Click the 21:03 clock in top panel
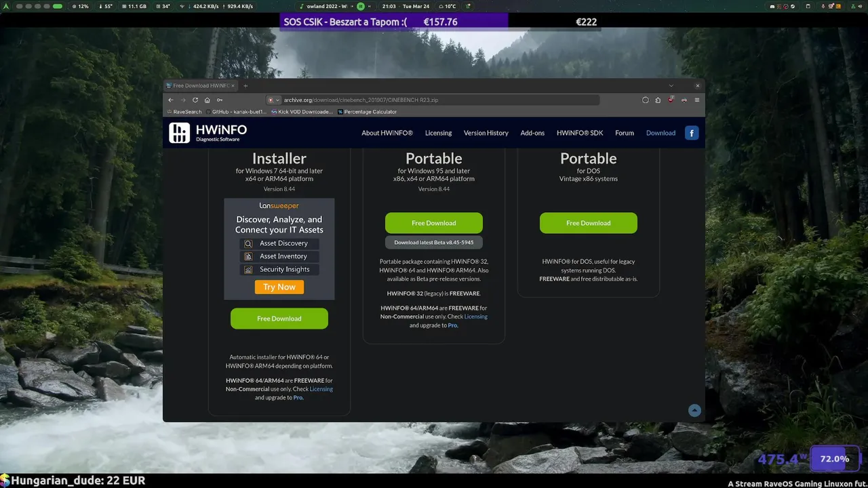868x488 pixels. [389, 6]
